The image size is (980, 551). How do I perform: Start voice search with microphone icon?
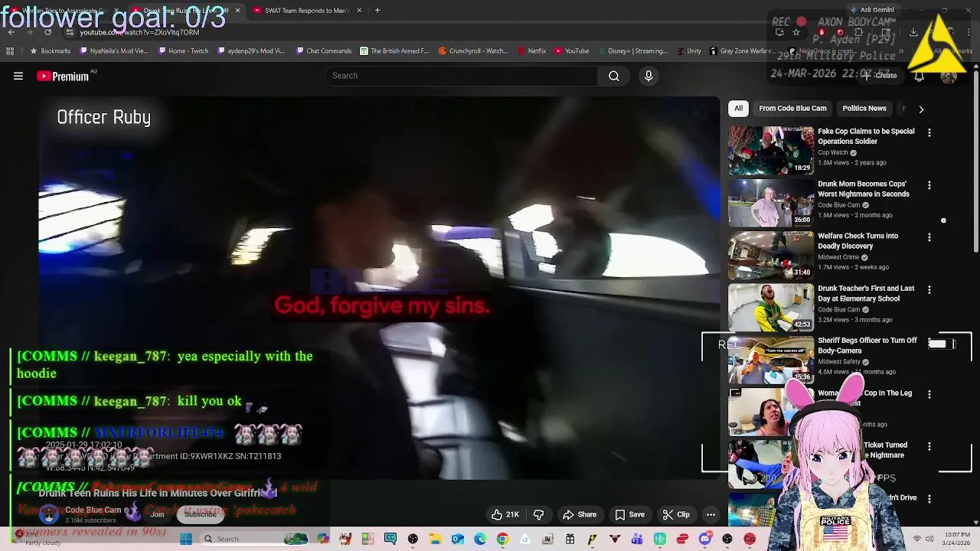pyautogui.click(x=648, y=76)
